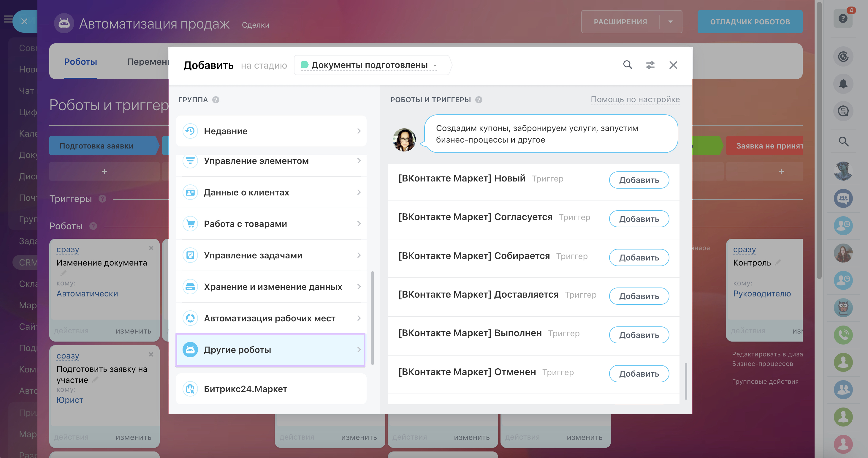Open the filter settings sliders icon

(x=650, y=65)
